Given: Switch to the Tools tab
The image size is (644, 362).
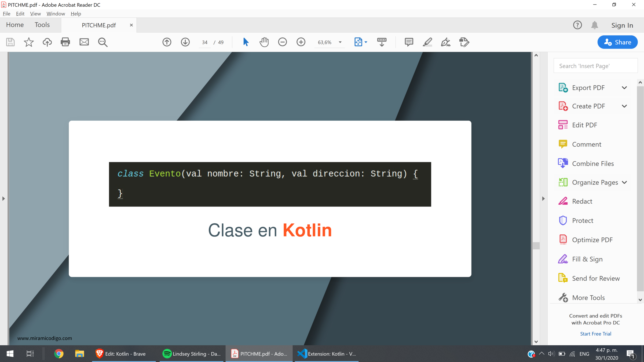Looking at the screenshot, I should coord(42,25).
